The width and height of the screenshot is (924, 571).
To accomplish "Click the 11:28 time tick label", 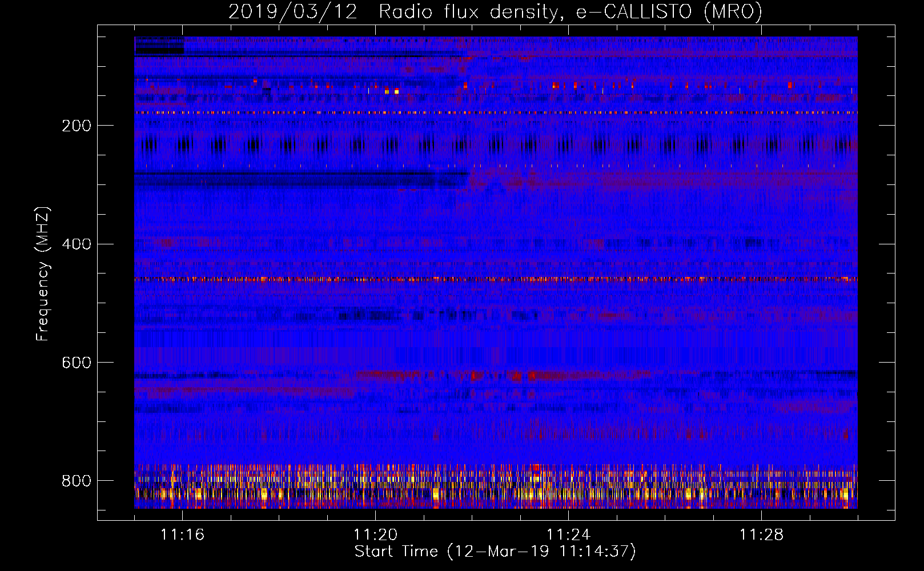I will tap(761, 534).
